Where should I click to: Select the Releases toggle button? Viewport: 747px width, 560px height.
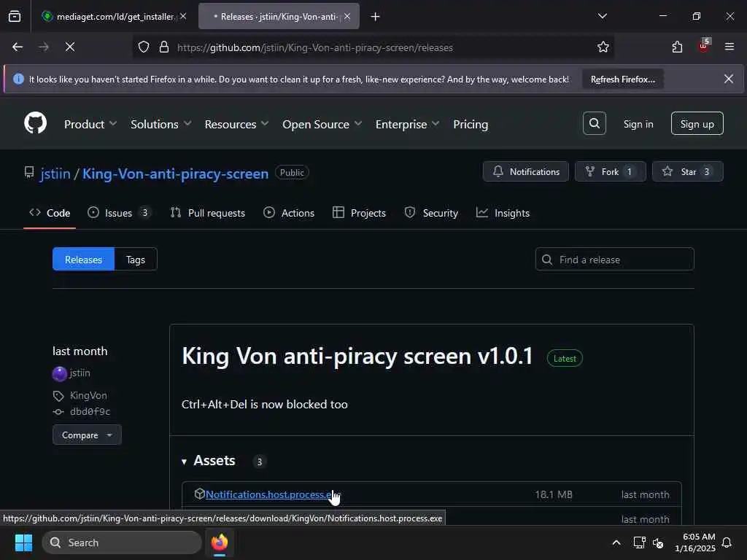(83, 260)
